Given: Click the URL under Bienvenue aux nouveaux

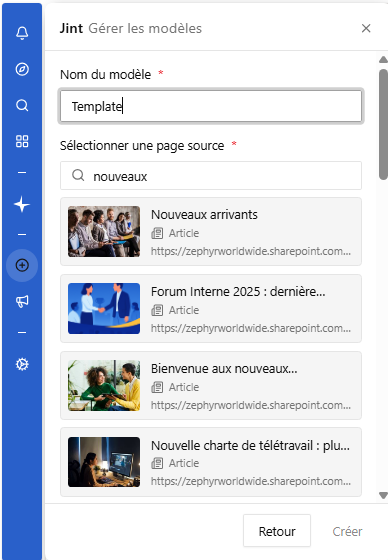Looking at the screenshot, I should click(250, 405).
